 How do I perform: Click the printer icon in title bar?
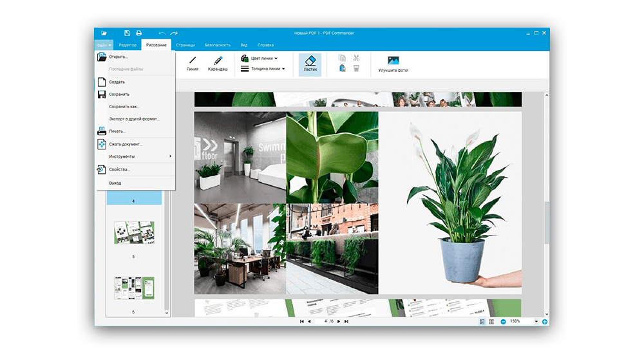[138, 33]
